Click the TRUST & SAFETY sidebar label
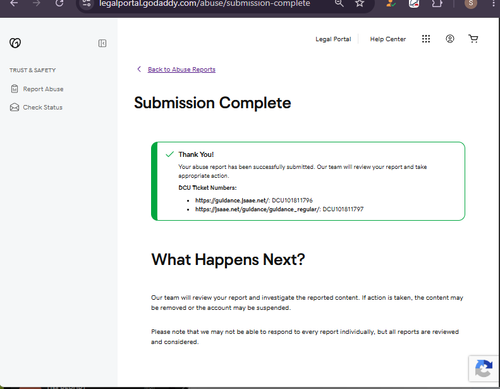 click(x=33, y=70)
